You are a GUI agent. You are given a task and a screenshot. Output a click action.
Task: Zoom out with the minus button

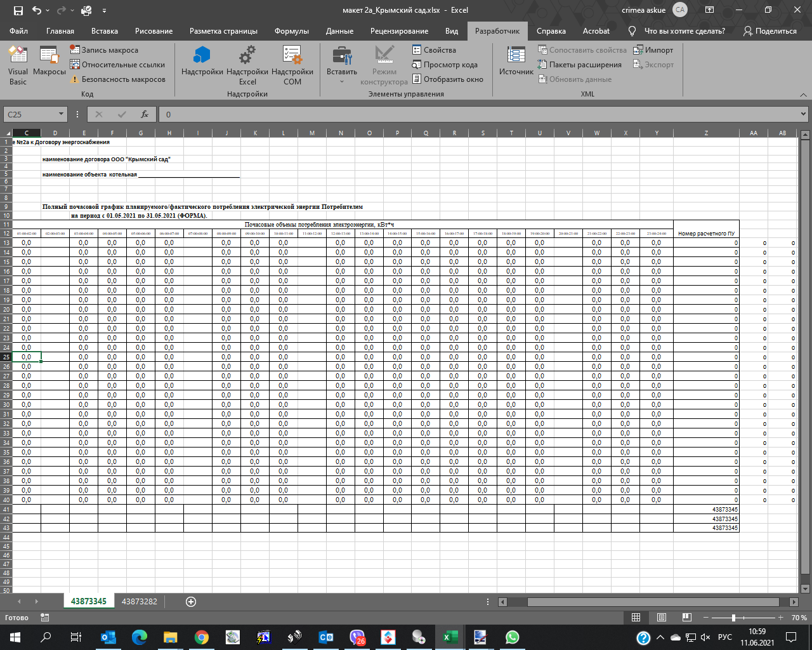pos(705,618)
